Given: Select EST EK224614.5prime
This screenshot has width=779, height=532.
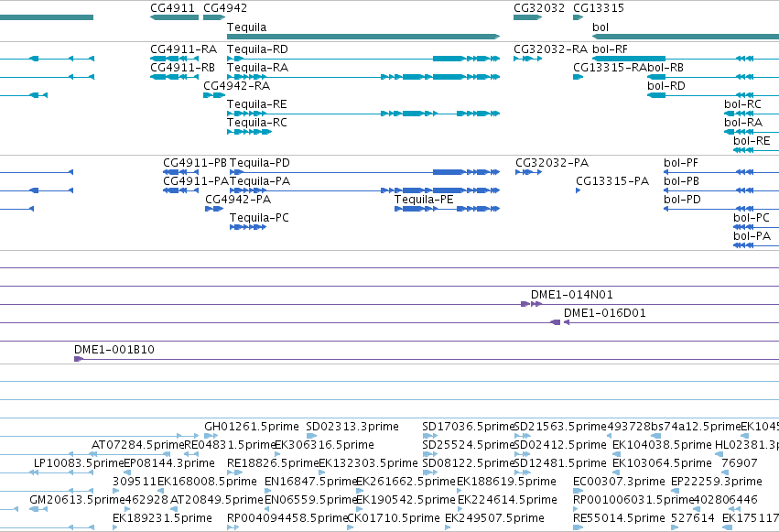Looking at the screenshot, I should point(507,500).
